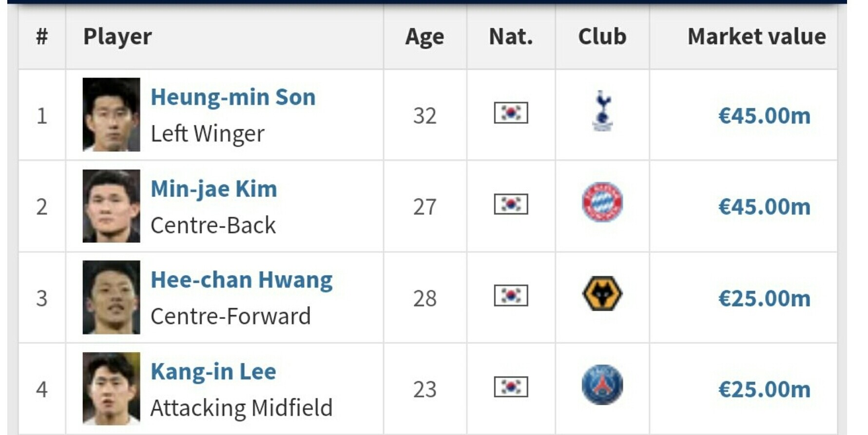Click Kang-in Lee's €25.00m market value

click(764, 389)
